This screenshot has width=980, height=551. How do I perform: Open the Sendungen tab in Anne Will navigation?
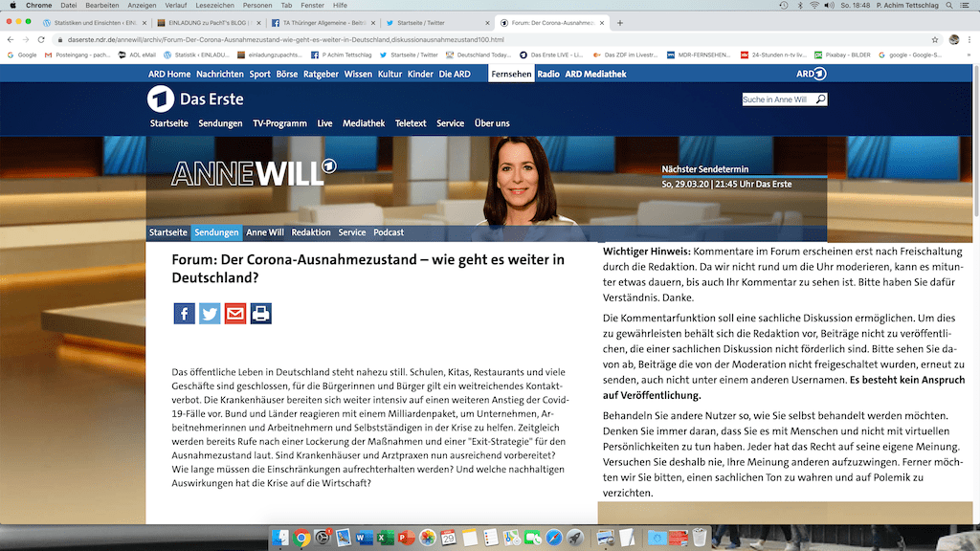[215, 232]
